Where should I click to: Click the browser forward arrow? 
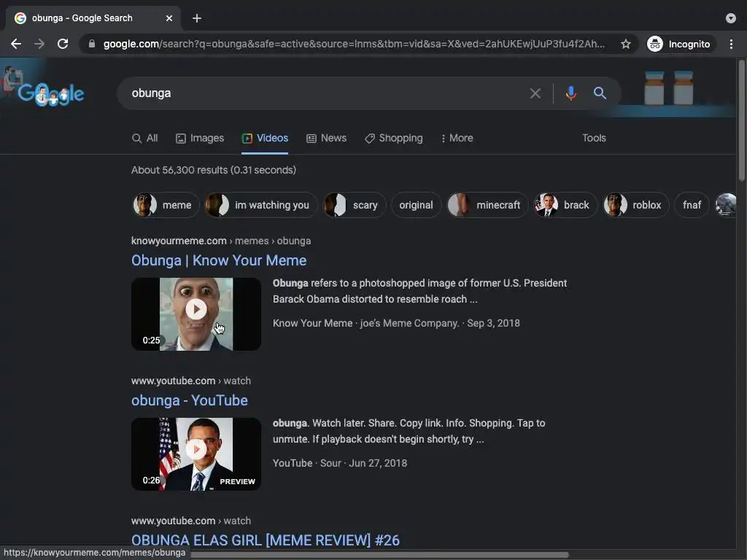coord(39,44)
